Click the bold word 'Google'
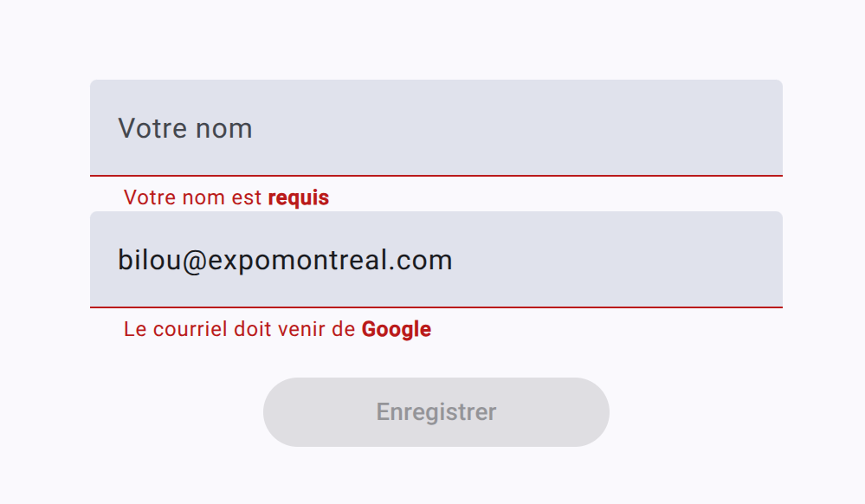Image resolution: width=865 pixels, height=504 pixels. pos(397,329)
